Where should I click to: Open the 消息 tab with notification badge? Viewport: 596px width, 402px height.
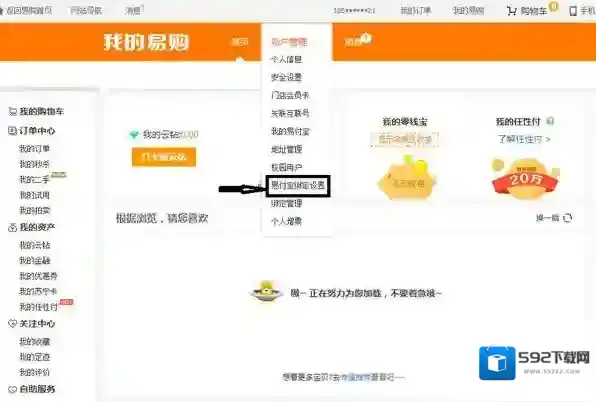(x=357, y=41)
